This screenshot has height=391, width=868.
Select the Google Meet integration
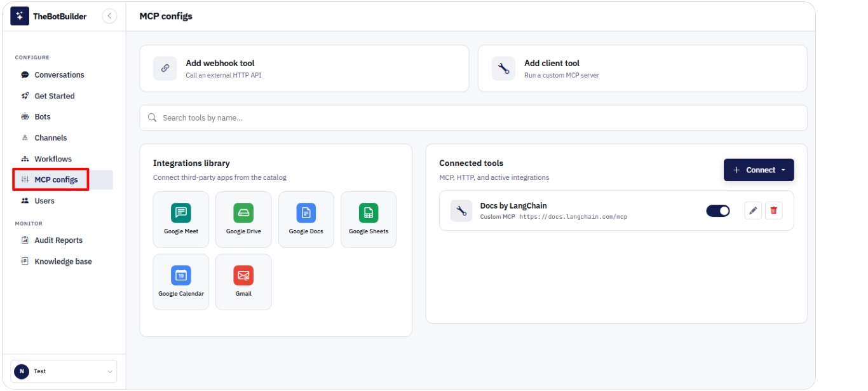point(181,219)
